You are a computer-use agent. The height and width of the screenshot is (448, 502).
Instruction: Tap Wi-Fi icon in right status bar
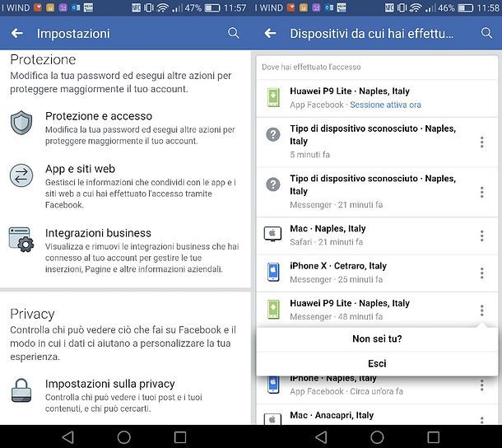(x=416, y=7)
